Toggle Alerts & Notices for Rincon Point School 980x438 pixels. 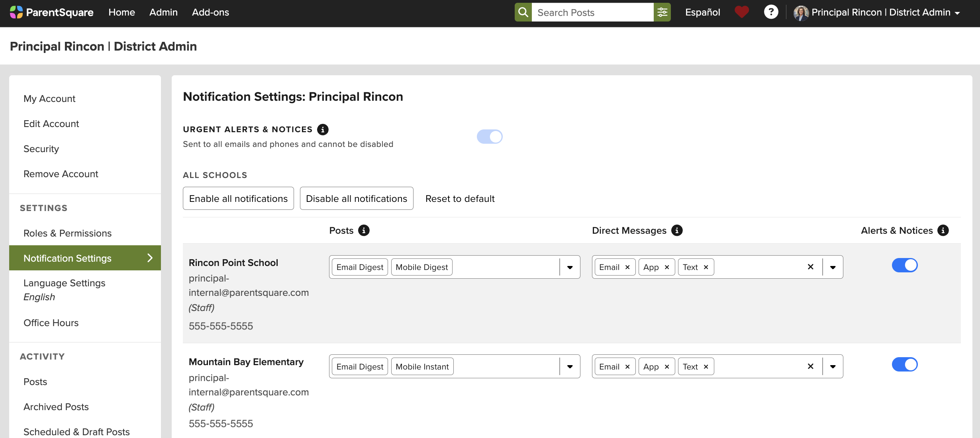click(905, 265)
